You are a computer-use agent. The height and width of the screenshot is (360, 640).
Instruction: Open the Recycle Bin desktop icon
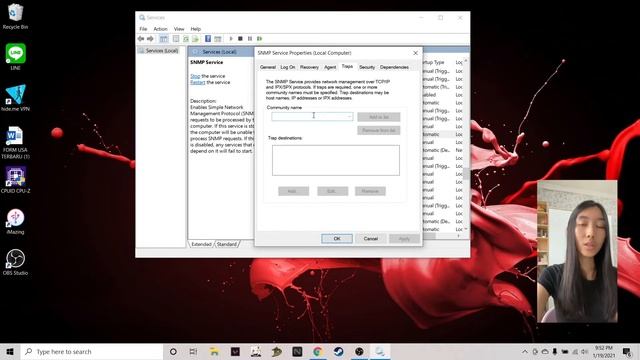[x=15, y=16]
